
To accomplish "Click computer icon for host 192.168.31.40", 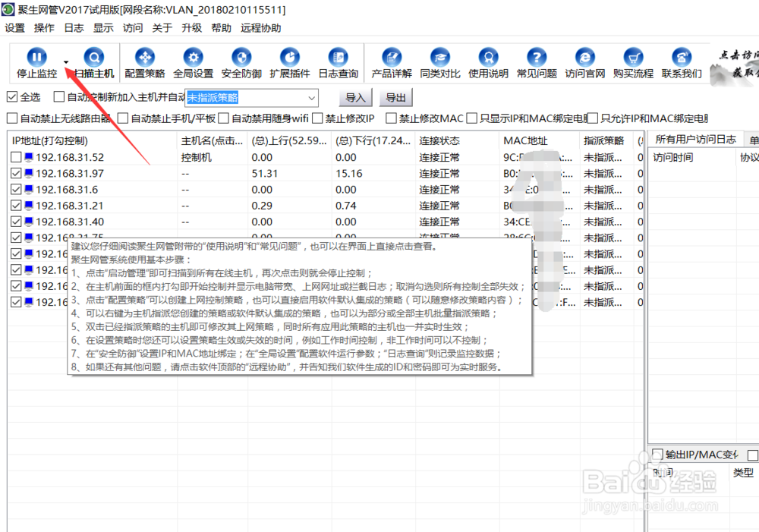I will point(29,221).
